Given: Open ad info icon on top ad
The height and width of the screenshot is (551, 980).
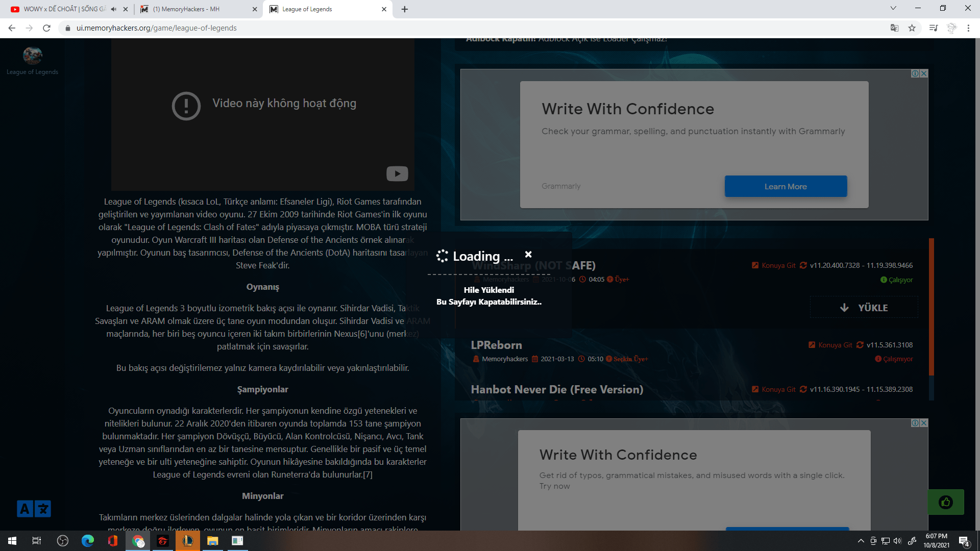Looking at the screenshot, I should (916, 73).
